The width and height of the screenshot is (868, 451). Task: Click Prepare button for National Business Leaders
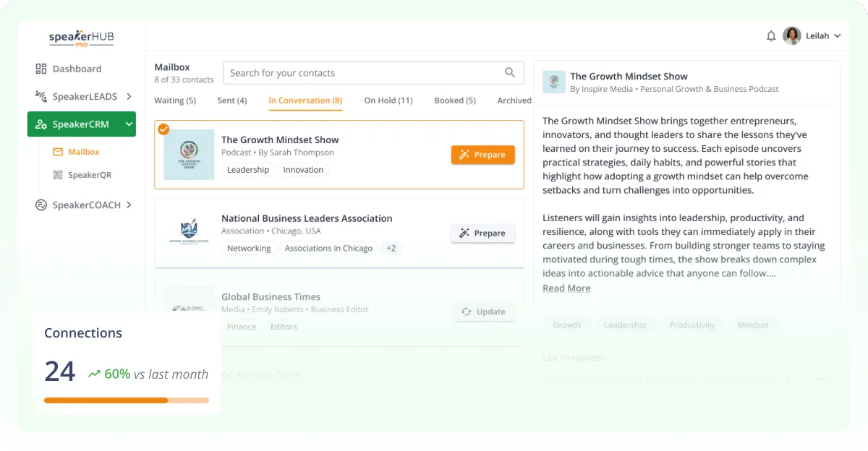[x=483, y=233]
